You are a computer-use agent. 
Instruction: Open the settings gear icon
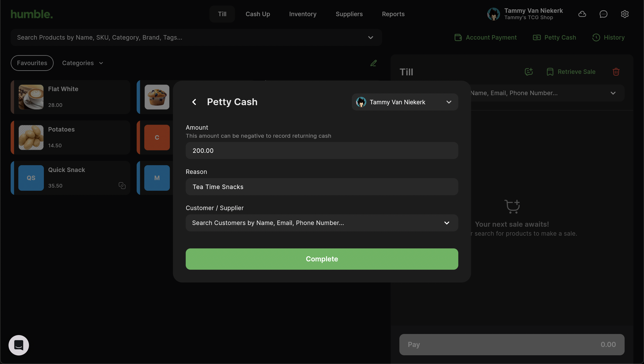click(624, 14)
